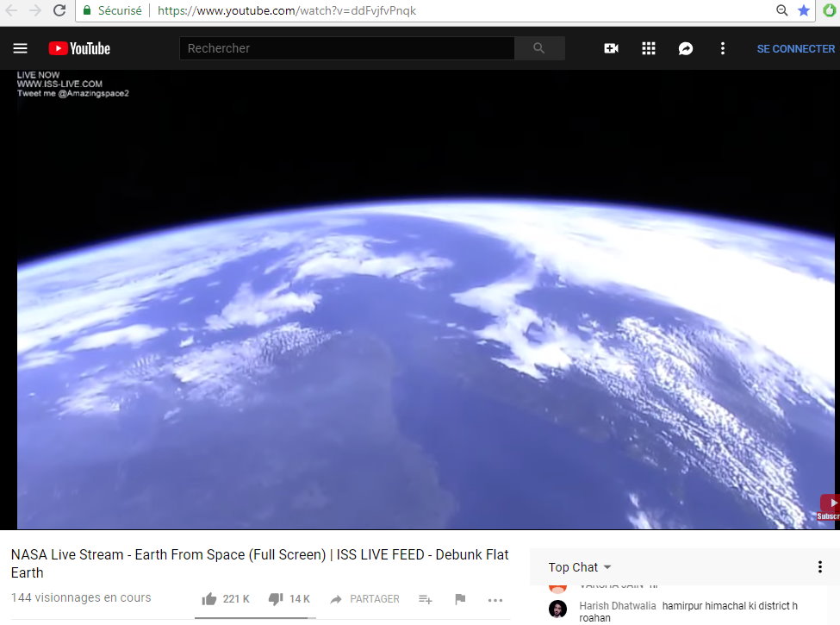Go back using the browser back arrow
The image size is (840, 625).
coord(11,10)
